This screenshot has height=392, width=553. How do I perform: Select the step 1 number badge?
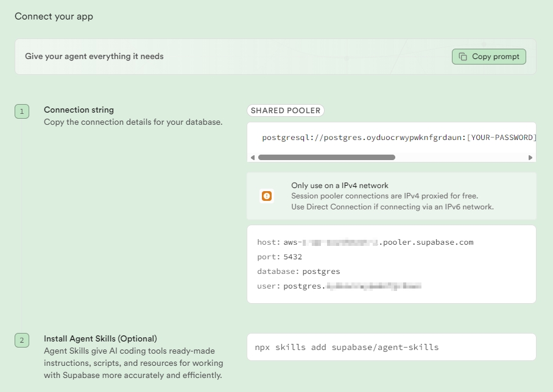pos(22,111)
